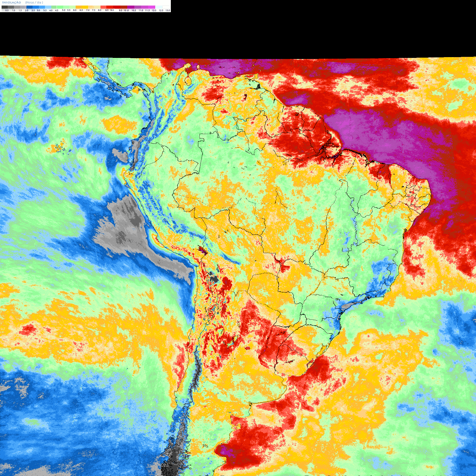This screenshot has width=476, height=476.
Task: Click the '8.0' legend value
Action: [x=100, y=10]
